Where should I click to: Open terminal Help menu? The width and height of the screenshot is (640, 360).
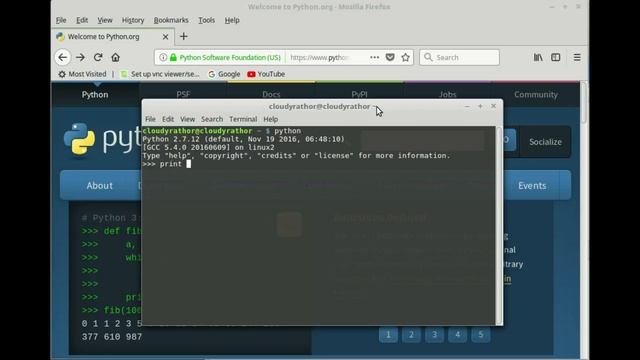pos(271,119)
